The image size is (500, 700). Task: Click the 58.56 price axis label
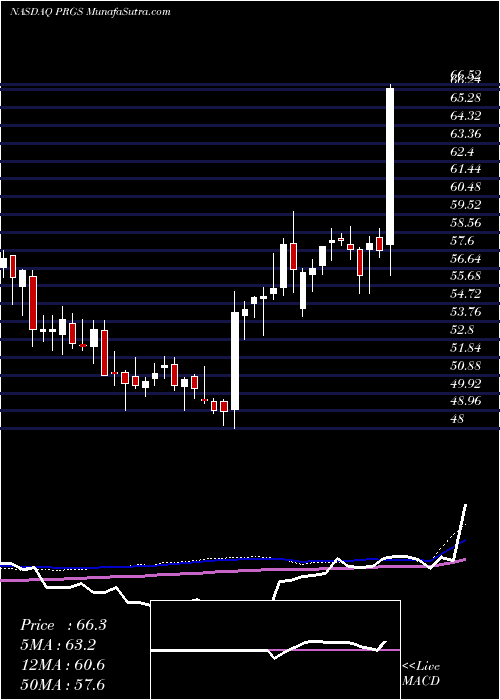(x=466, y=223)
